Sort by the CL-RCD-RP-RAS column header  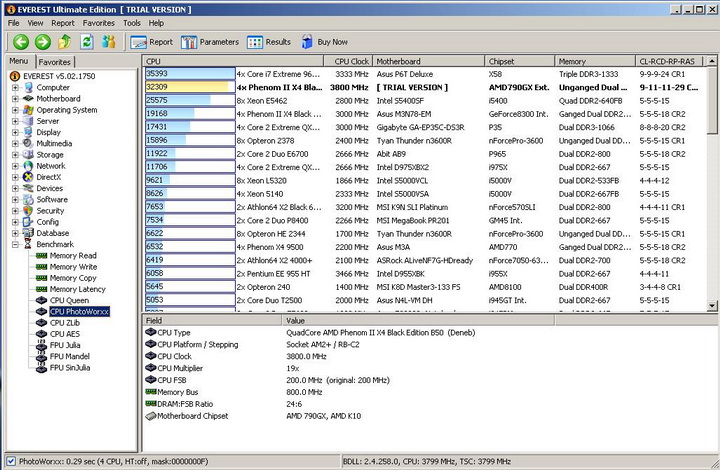tap(670, 62)
